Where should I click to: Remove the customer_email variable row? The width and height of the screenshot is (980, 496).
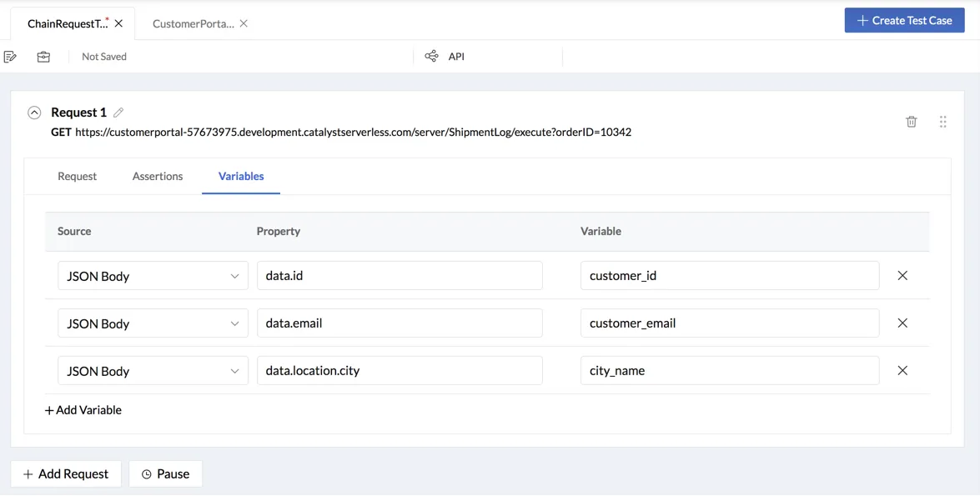pos(902,323)
